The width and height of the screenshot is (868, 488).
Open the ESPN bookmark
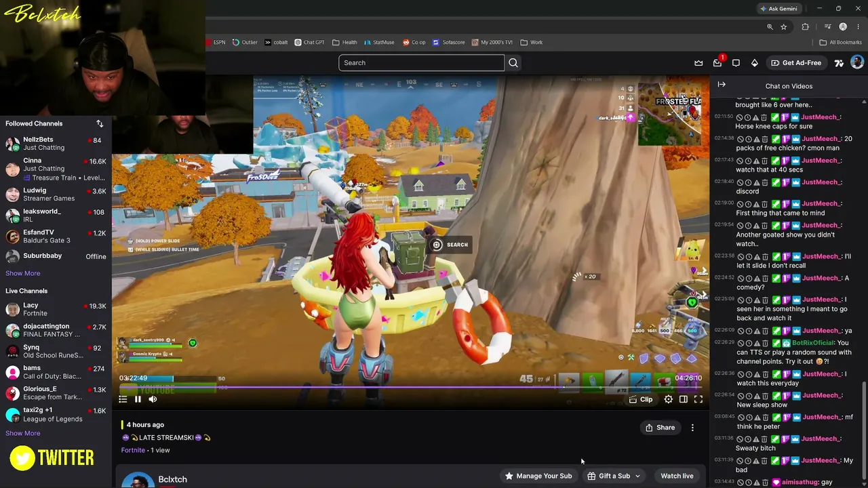pyautogui.click(x=216, y=42)
